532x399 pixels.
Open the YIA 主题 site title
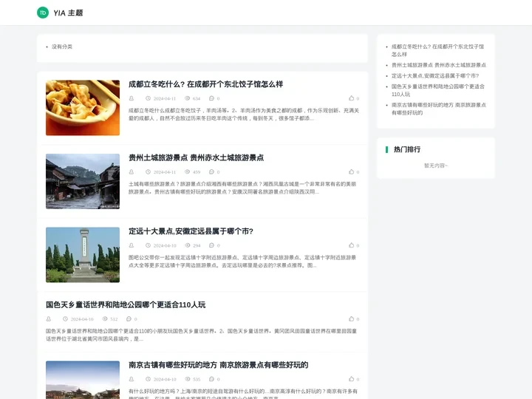coord(68,13)
